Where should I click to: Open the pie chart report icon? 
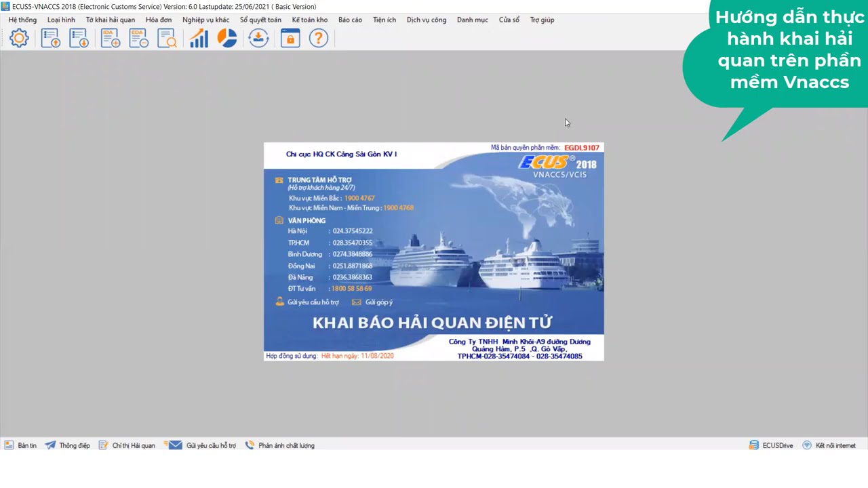coord(227,38)
